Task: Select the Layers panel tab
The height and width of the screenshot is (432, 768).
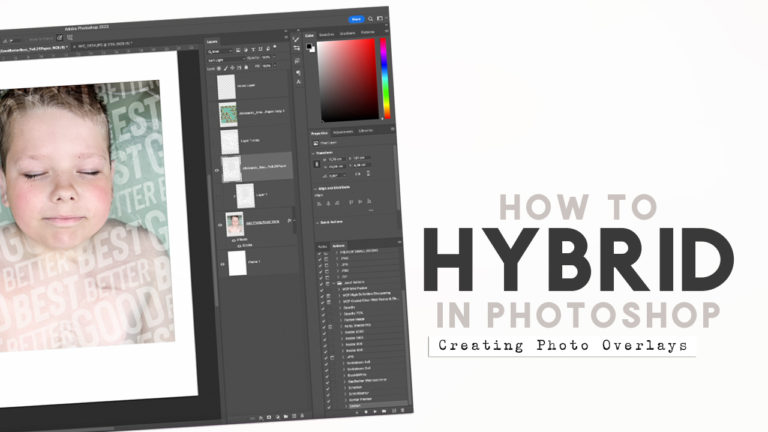Action: coord(212,42)
